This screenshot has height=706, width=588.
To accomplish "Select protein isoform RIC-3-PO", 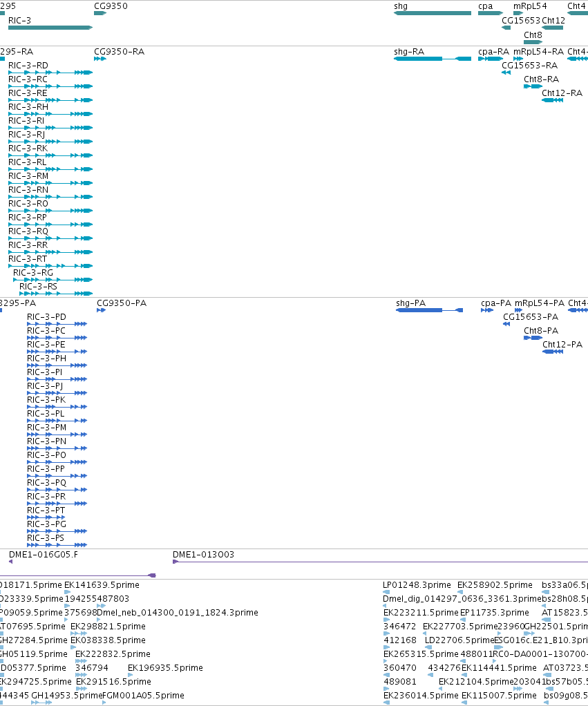I will (46, 455).
